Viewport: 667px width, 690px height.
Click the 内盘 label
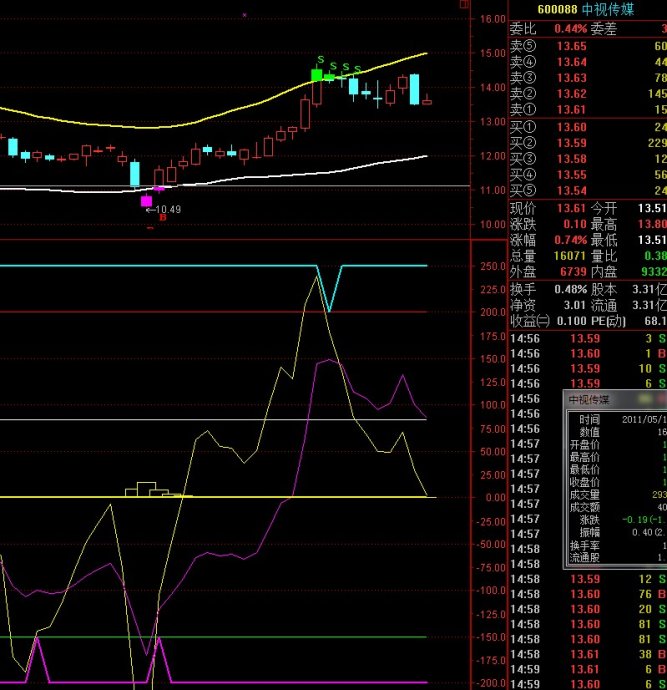604,272
